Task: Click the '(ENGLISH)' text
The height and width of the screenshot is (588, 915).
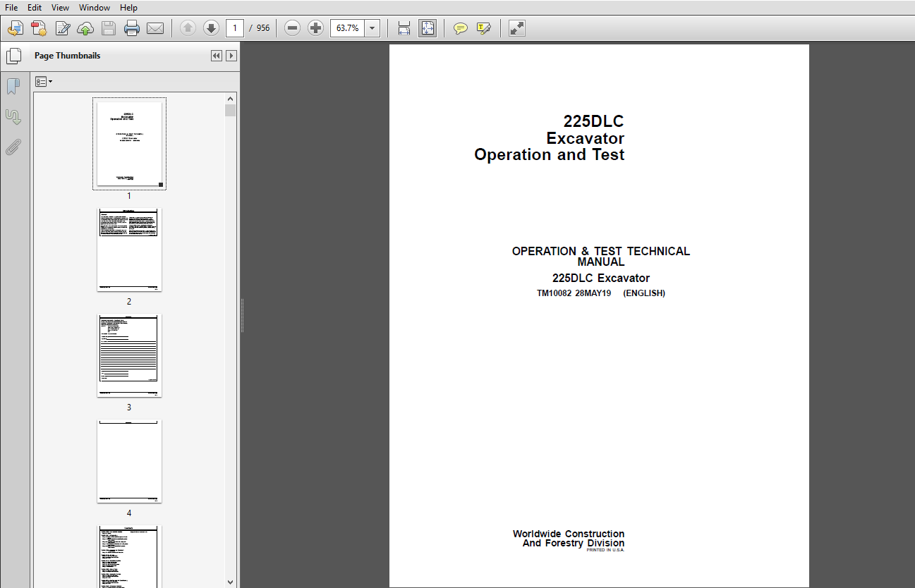Action: tap(644, 293)
